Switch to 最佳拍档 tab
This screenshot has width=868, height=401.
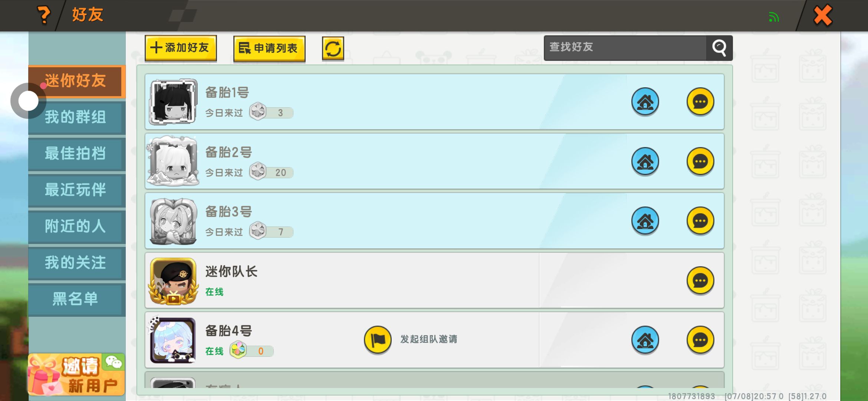click(x=75, y=154)
